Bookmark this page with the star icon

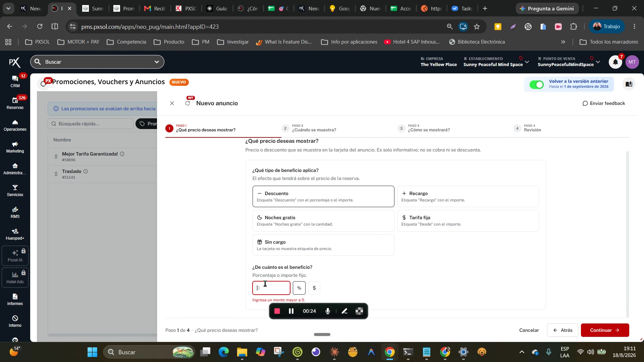(x=477, y=26)
